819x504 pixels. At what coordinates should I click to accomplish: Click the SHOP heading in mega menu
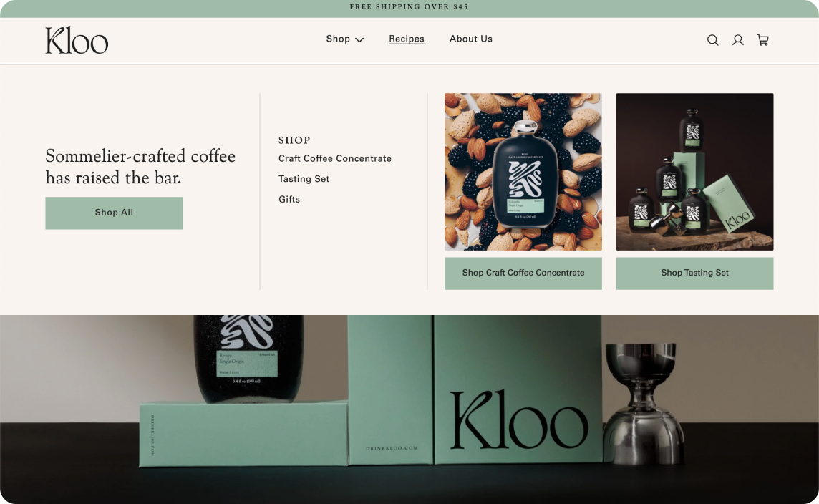(x=294, y=140)
